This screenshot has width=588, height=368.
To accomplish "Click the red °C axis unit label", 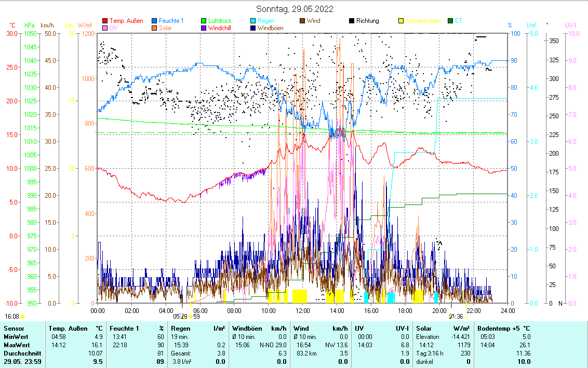I will pos(12,25).
